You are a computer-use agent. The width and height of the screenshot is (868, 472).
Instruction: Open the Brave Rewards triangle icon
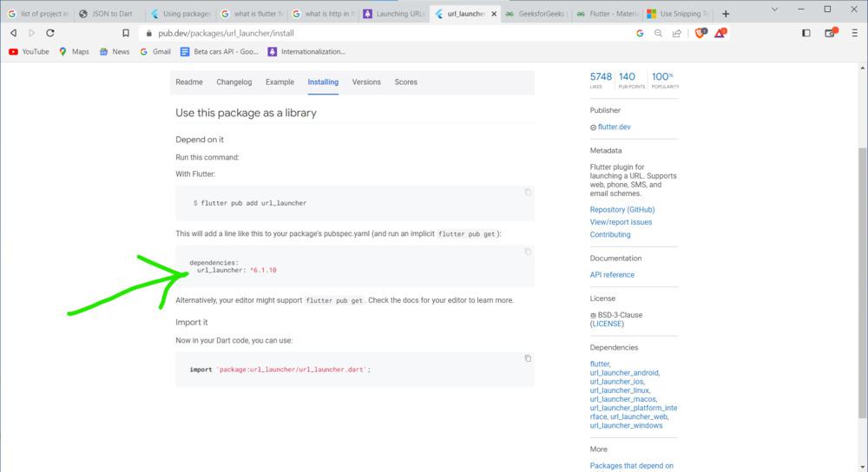tap(720, 33)
